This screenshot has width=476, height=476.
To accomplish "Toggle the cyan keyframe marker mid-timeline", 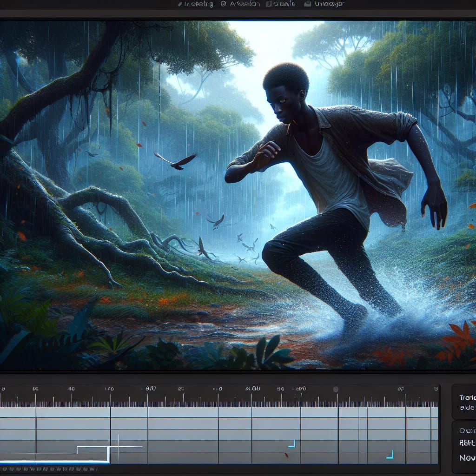I will [x=292, y=443].
